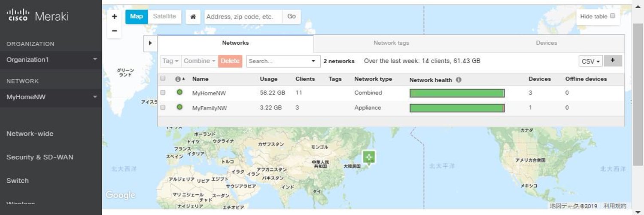
Task: Select the MyFamilyNW row checkbox
Action: coord(163,107)
